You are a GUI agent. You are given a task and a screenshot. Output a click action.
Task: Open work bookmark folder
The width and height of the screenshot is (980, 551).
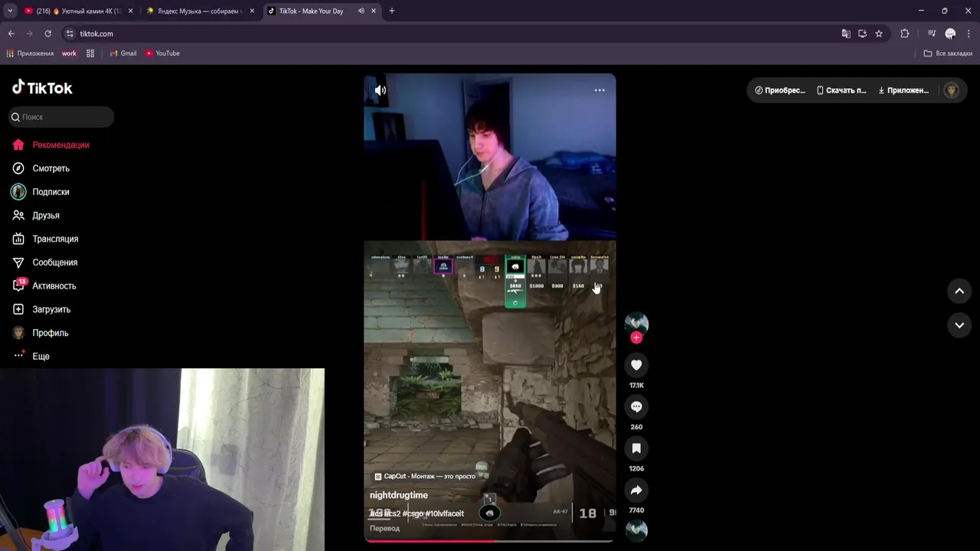[69, 54]
